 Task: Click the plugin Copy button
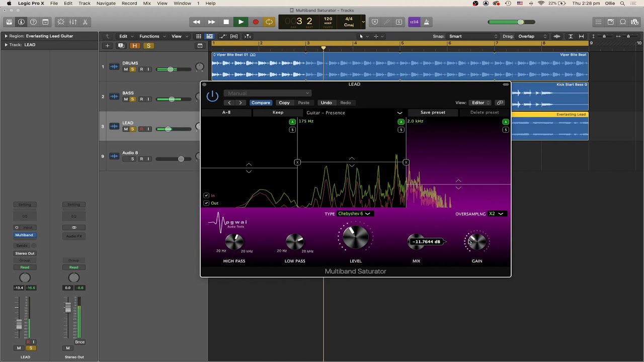284,103
